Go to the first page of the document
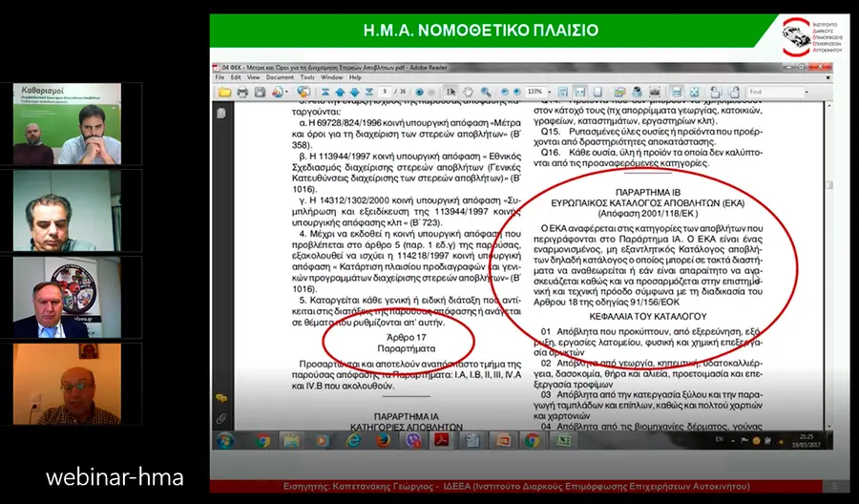The width and height of the screenshot is (859, 504). tap(325, 92)
